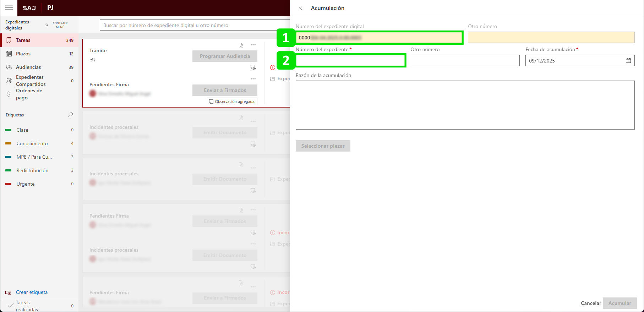This screenshot has width=644, height=312.
Task: Open the Fecha de acumulación calendar picker
Action: click(628, 60)
